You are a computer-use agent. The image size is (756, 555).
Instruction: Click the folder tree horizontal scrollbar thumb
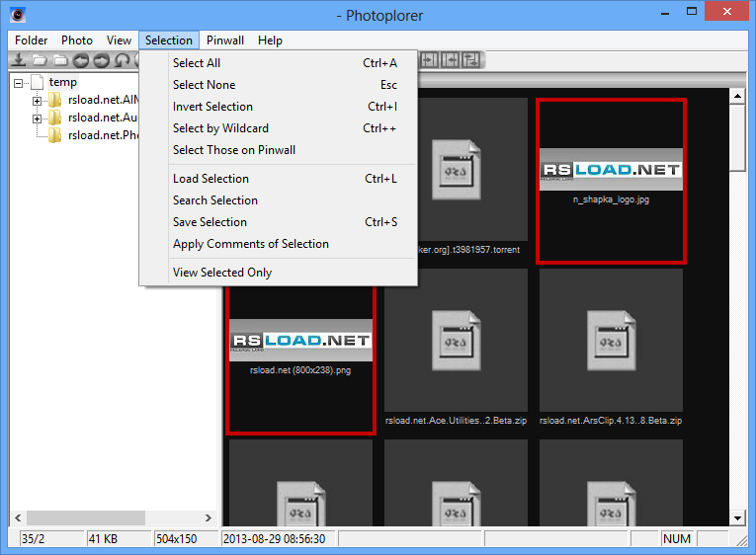click(86, 517)
